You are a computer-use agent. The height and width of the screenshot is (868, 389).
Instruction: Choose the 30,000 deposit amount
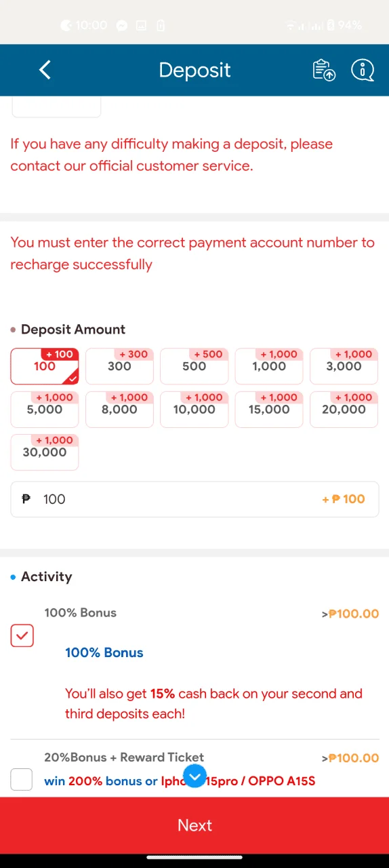tap(45, 452)
